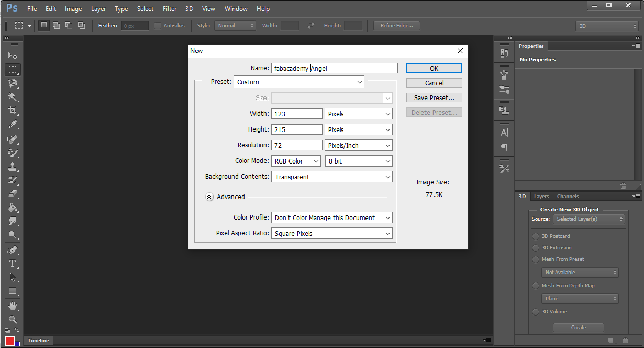Open the Filter menu
The height and width of the screenshot is (348, 644).
click(x=170, y=9)
